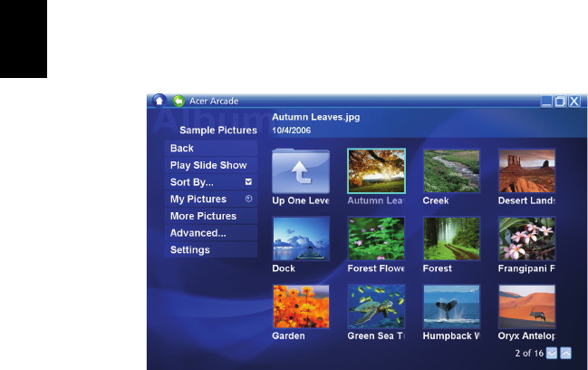Image resolution: width=588 pixels, height=370 pixels.
Task: Select the Back menu item
Action: 211,148
